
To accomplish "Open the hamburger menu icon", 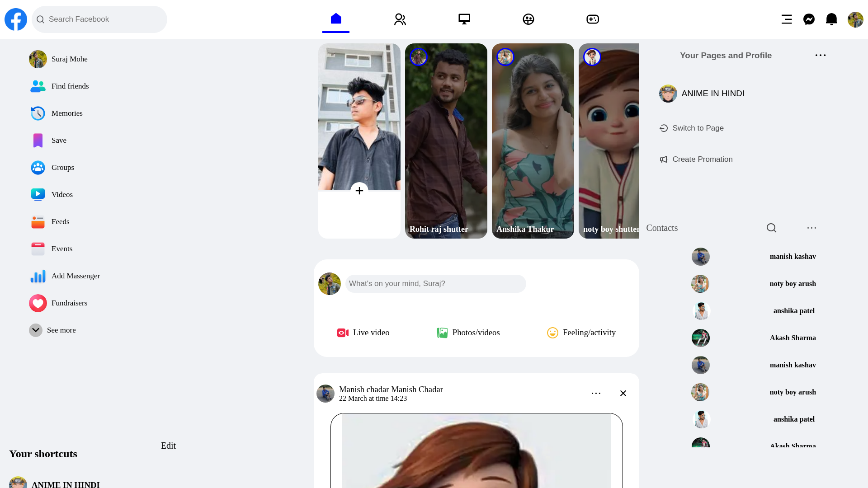I will pyautogui.click(x=787, y=19).
